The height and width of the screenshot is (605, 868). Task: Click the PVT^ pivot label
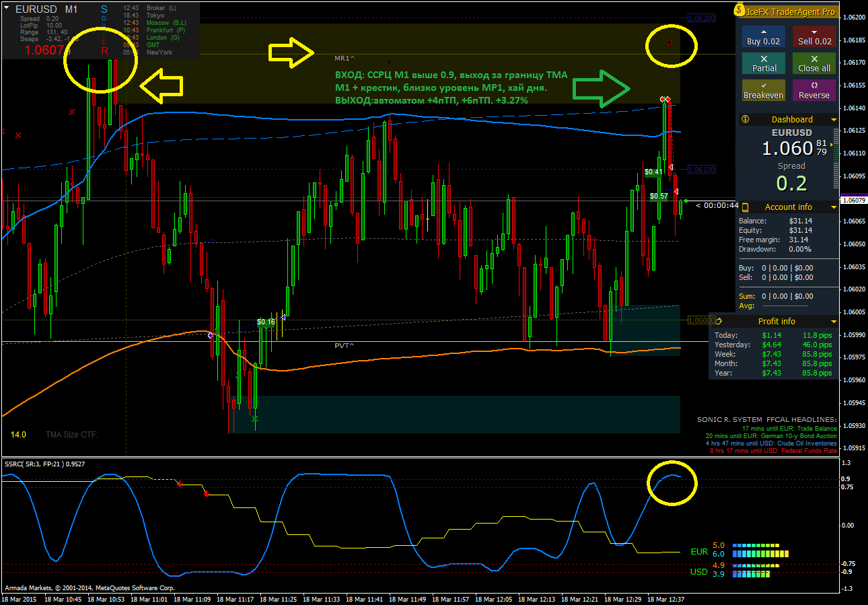point(345,345)
